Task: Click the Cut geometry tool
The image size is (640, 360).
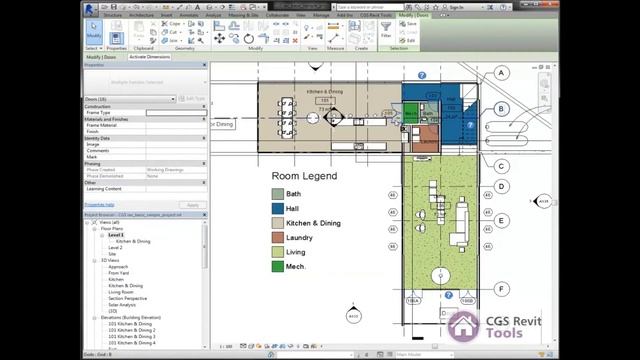Action: pos(171,32)
